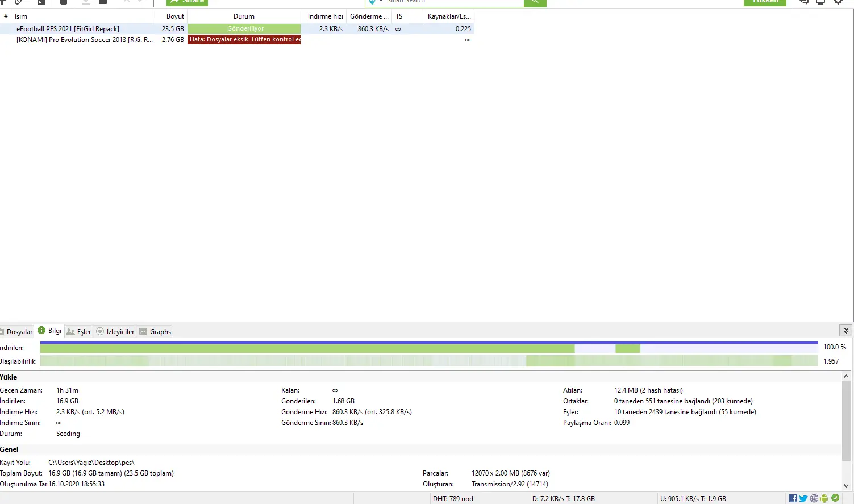The height and width of the screenshot is (504, 854).
Task: Click Paylaşma Oranı value 0.099
Action: [622, 423]
